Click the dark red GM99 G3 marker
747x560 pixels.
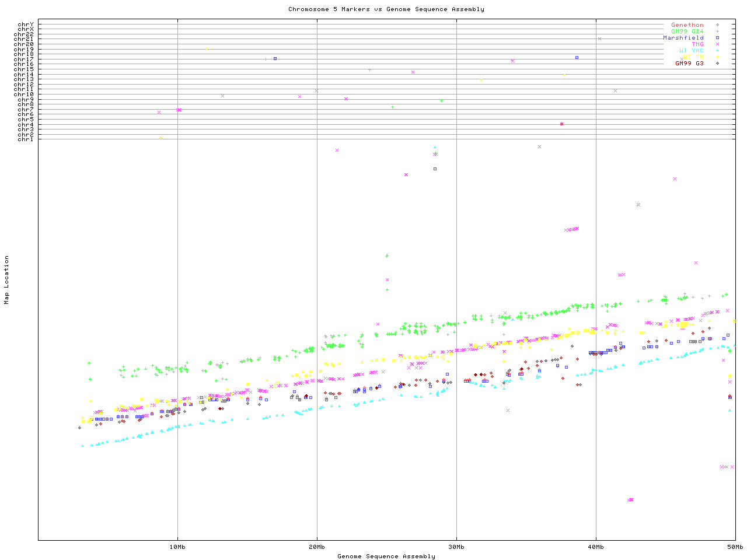[717, 63]
